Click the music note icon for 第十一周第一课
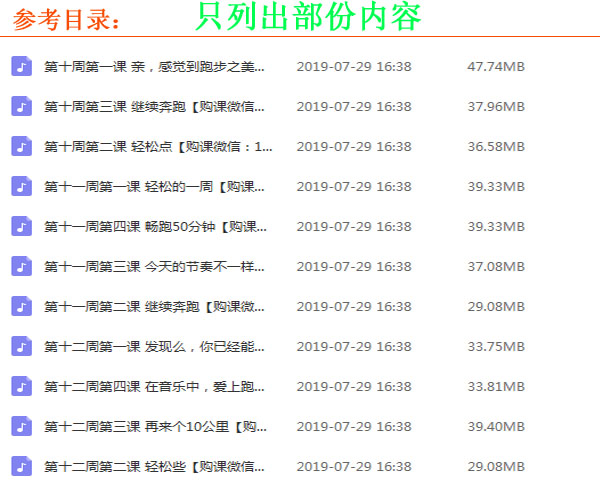 point(21,187)
